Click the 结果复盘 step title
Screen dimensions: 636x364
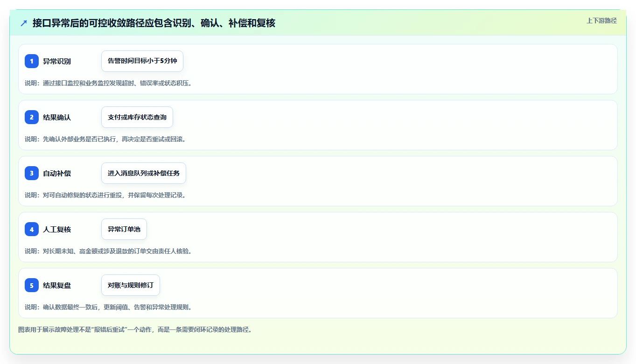click(x=57, y=285)
